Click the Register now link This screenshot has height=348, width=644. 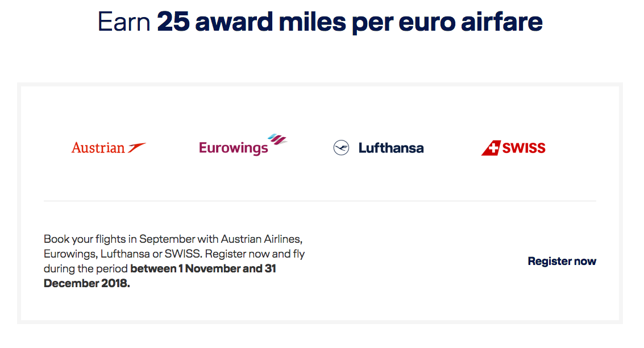click(562, 262)
